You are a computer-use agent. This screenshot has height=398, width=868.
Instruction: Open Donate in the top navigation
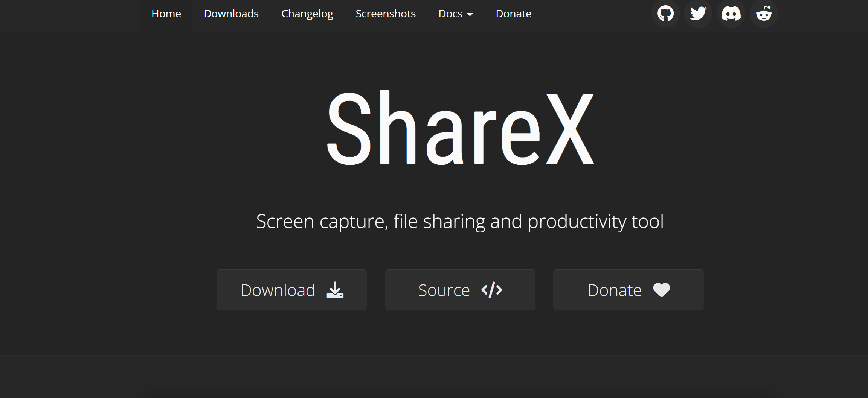tap(513, 14)
